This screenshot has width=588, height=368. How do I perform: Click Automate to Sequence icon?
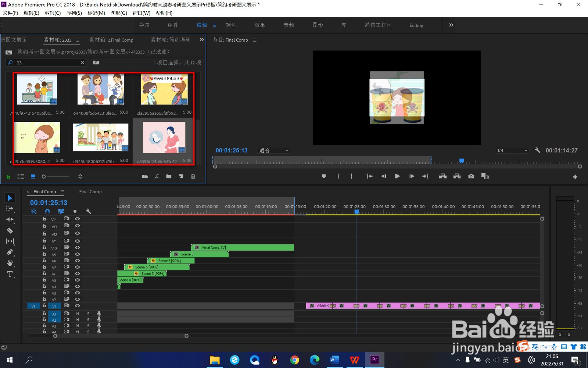coord(145,177)
